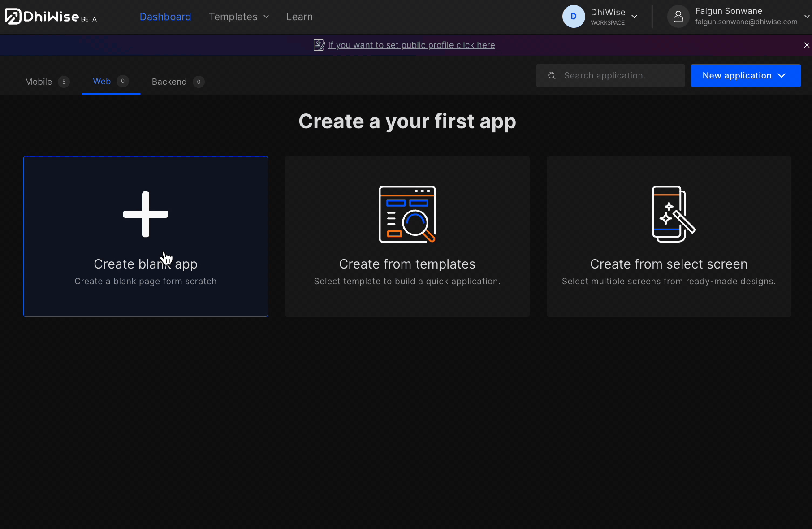Expand the Templates menu
The width and height of the screenshot is (812, 529).
tap(239, 17)
